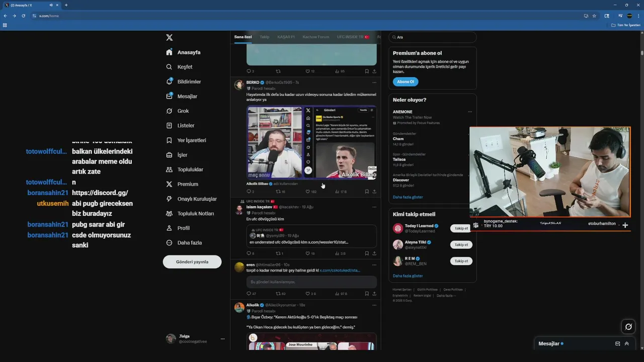
Task: Open options on eren's post
Action: click(x=374, y=264)
